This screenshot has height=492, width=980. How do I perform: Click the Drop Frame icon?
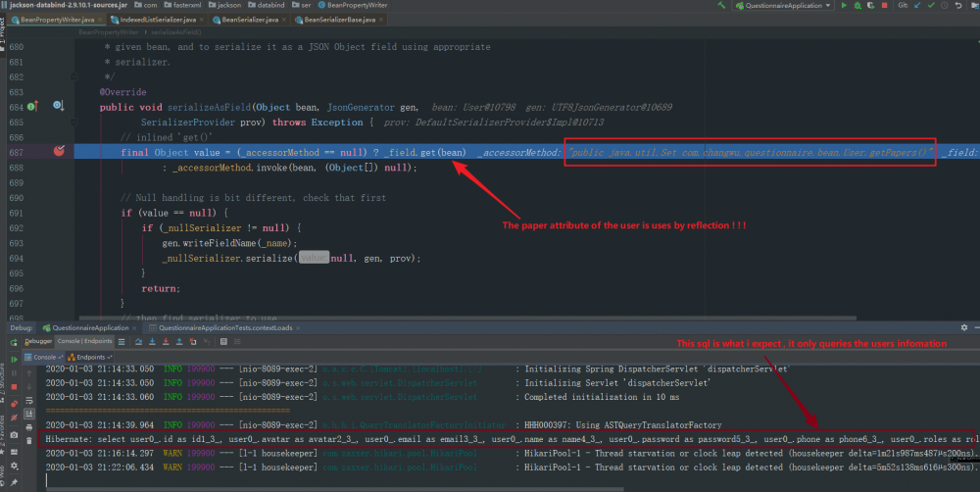[193, 342]
